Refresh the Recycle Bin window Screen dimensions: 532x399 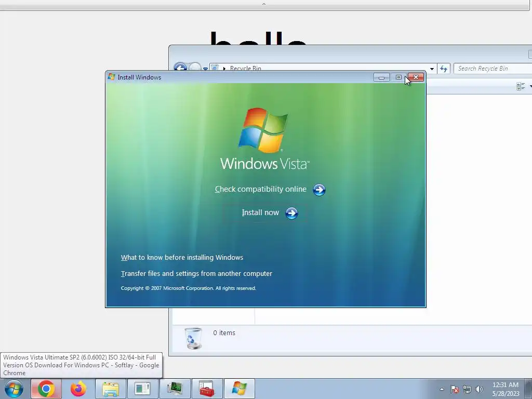point(444,69)
